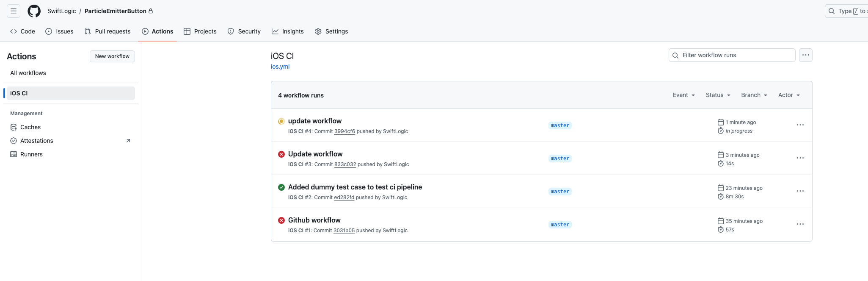Click the success status icon for dummy test case run

[281, 187]
